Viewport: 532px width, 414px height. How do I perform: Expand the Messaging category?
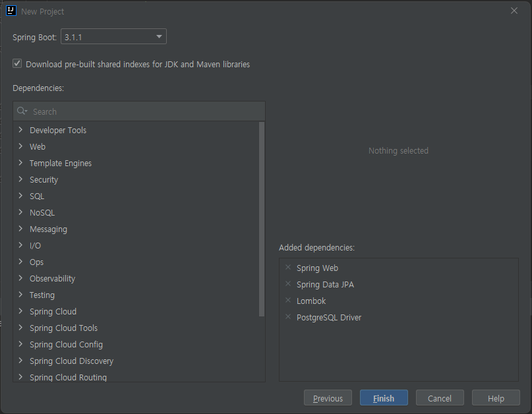click(x=20, y=228)
